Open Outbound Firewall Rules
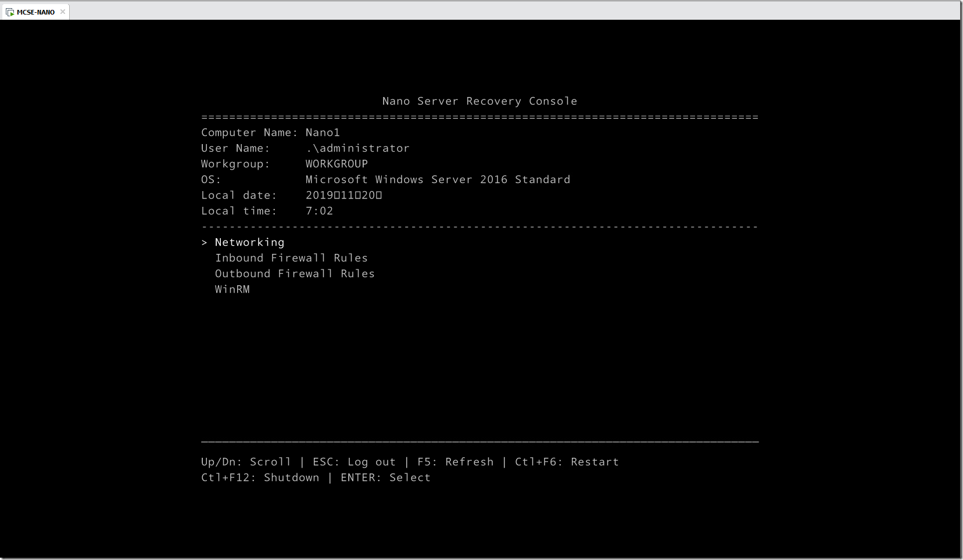Viewport: 963px width, 560px height. coord(295,274)
